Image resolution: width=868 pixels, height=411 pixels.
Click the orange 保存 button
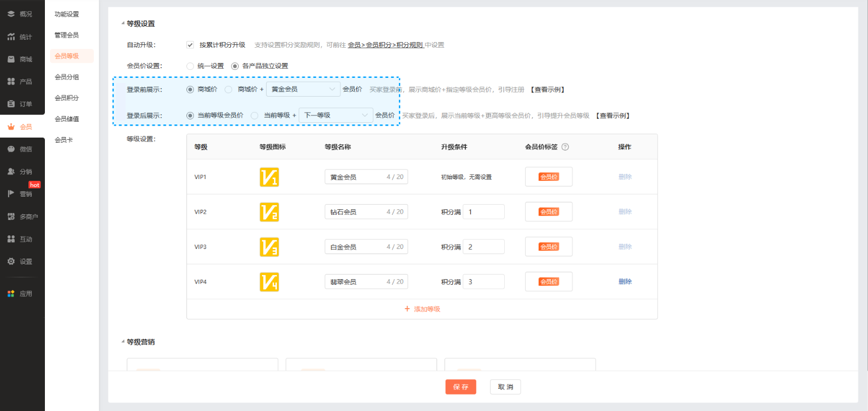pyautogui.click(x=460, y=387)
